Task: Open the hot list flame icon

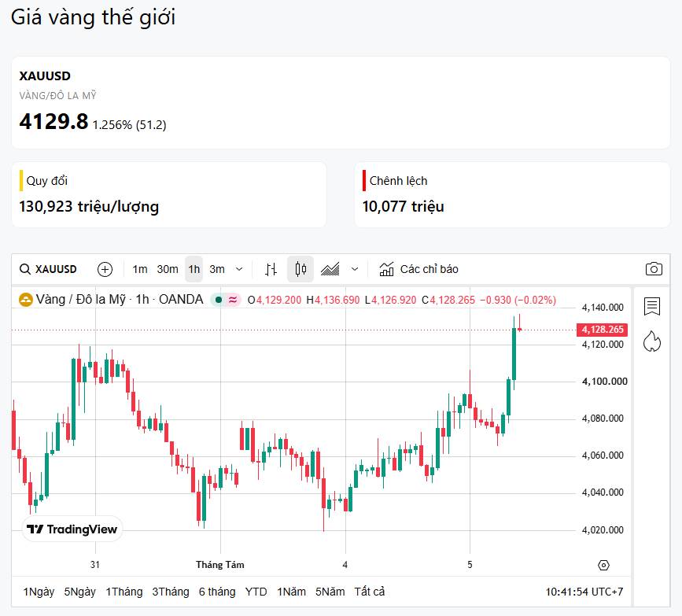Action: click(652, 341)
